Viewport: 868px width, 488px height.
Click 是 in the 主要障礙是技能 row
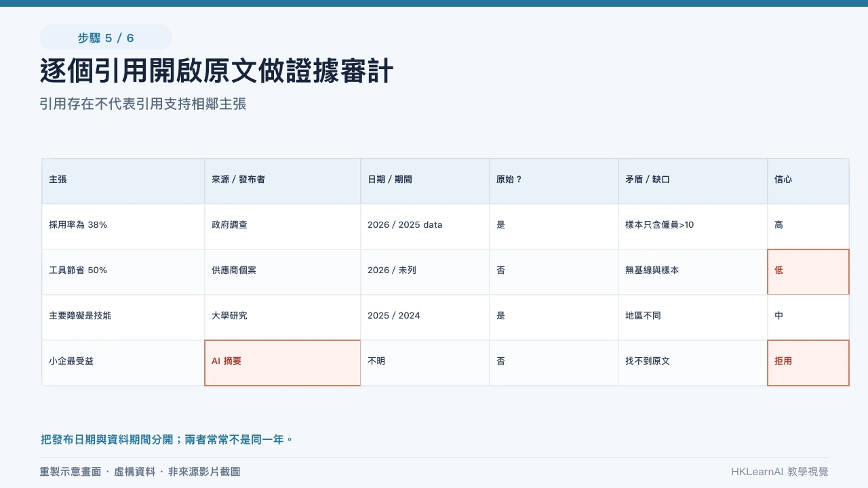[554, 316]
